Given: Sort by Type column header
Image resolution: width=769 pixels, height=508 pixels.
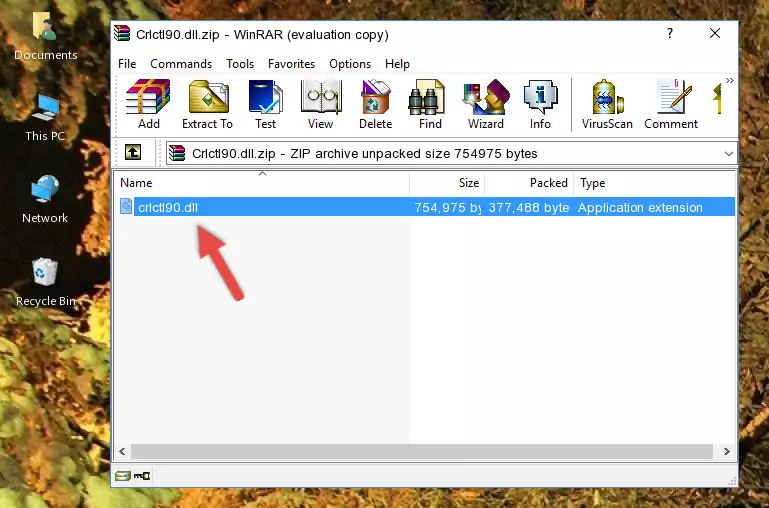Looking at the screenshot, I should (654, 183).
